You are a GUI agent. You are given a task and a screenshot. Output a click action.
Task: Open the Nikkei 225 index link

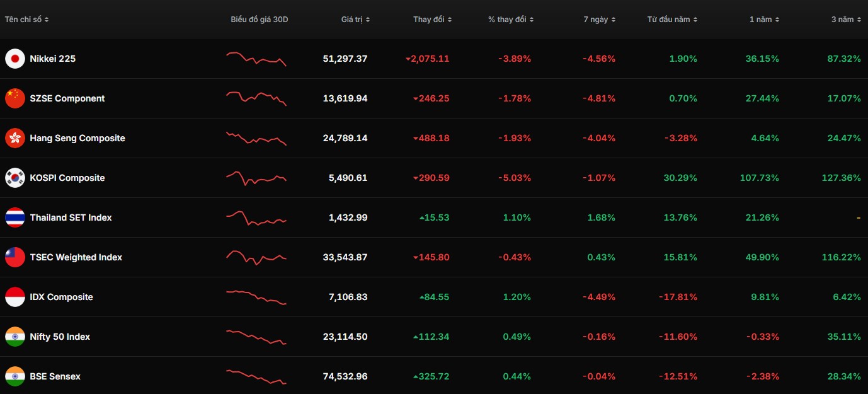53,59
